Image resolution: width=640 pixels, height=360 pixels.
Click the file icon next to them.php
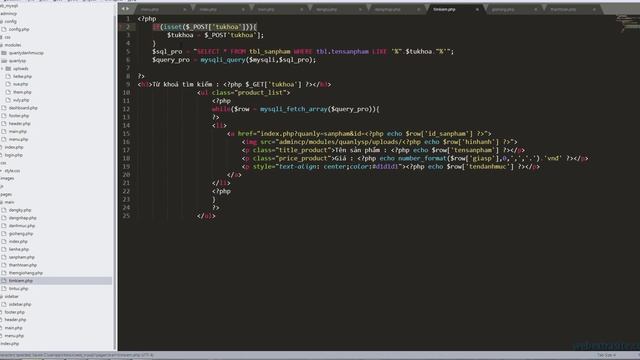(x=9, y=92)
